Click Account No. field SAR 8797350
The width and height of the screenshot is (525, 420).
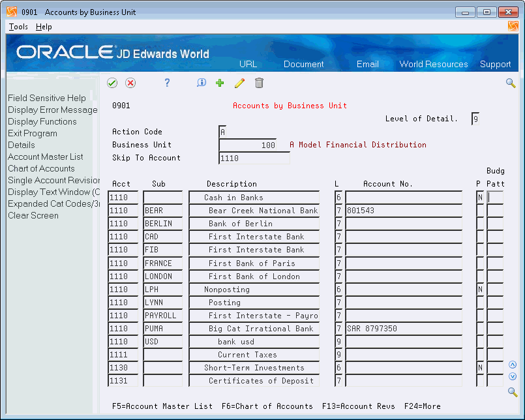404,329
